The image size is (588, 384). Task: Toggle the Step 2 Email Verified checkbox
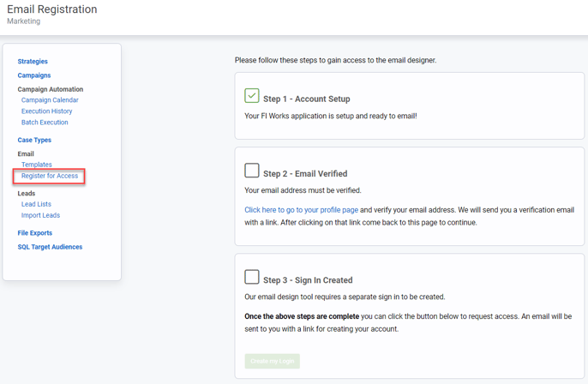[252, 171]
